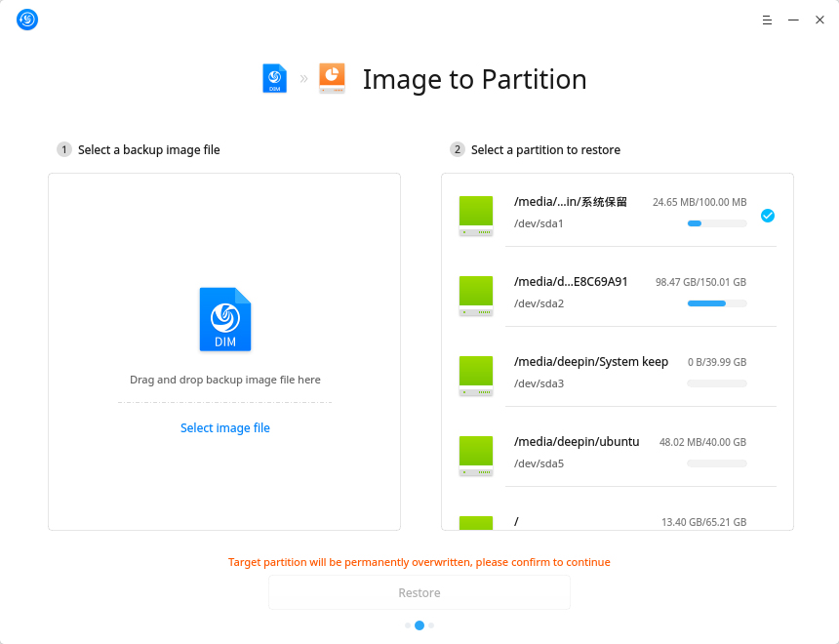Image resolution: width=839 pixels, height=644 pixels.
Task: Click the orange Image to Partition icon
Action: click(332, 78)
